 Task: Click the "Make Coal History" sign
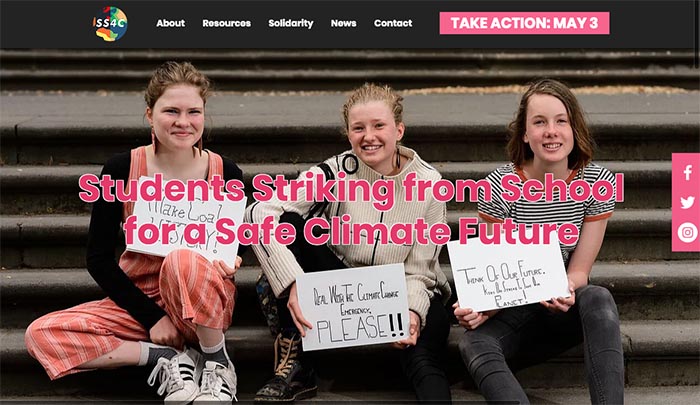point(186,223)
